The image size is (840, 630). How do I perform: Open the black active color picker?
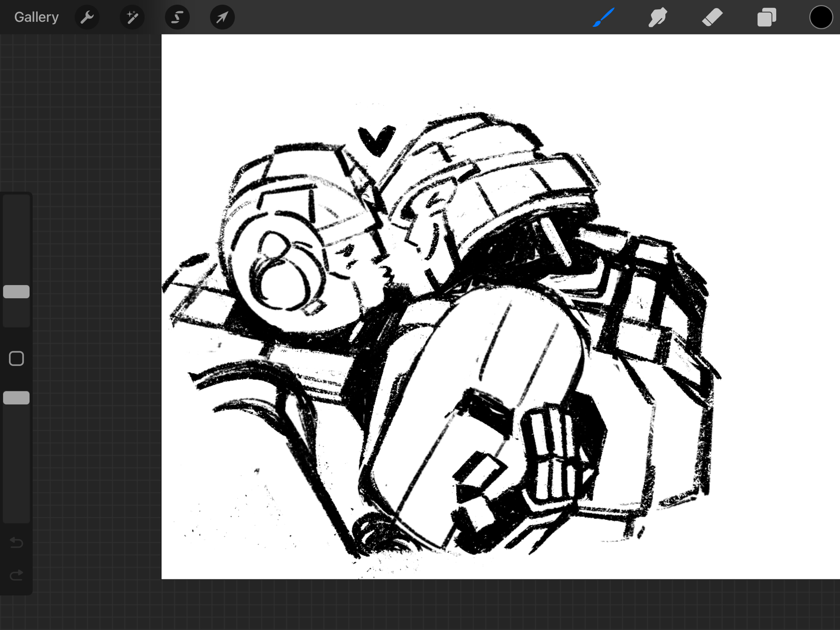[x=821, y=17]
